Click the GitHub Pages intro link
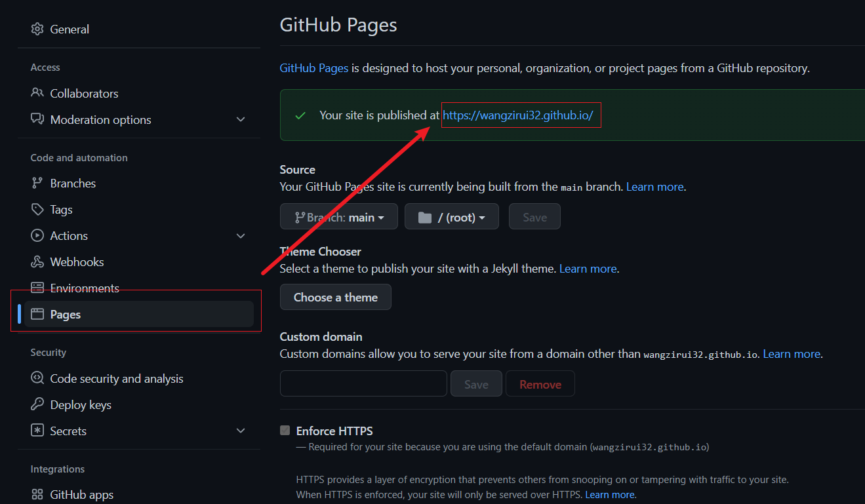865x504 pixels. coord(314,68)
